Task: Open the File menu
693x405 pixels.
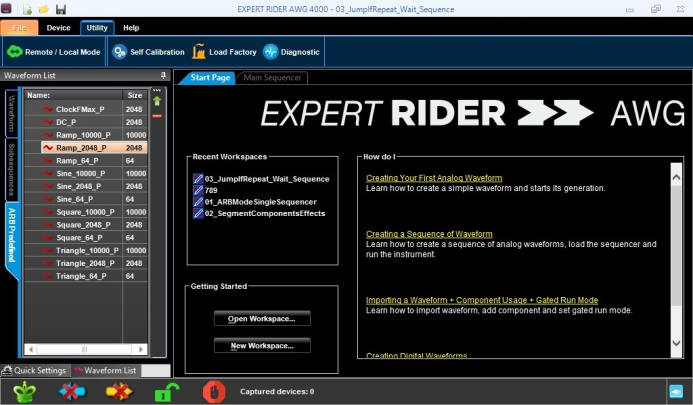Action: [x=19, y=28]
